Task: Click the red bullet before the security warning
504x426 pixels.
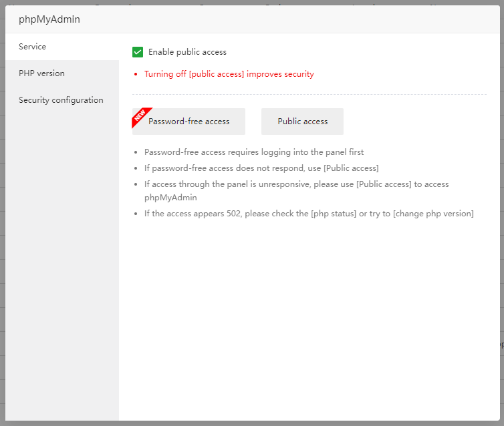Action: [x=136, y=74]
